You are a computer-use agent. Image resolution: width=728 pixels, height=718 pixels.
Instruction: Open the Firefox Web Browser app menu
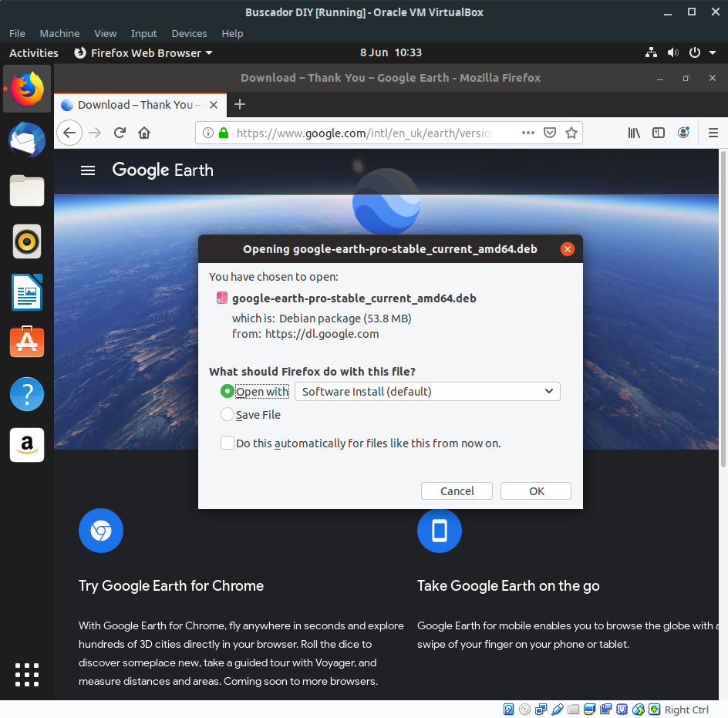[143, 53]
